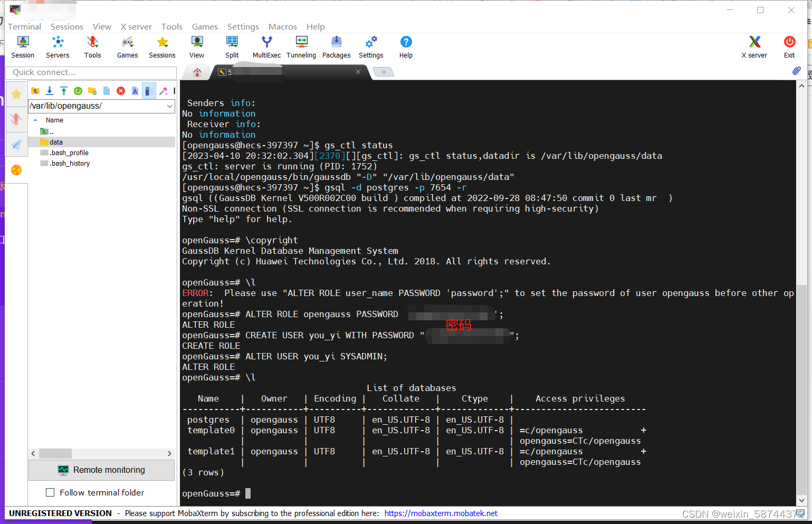This screenshot has height=524, width=812.
Task: Open the mobaxterm.mobatek.net link
Action: pos(441,513)
